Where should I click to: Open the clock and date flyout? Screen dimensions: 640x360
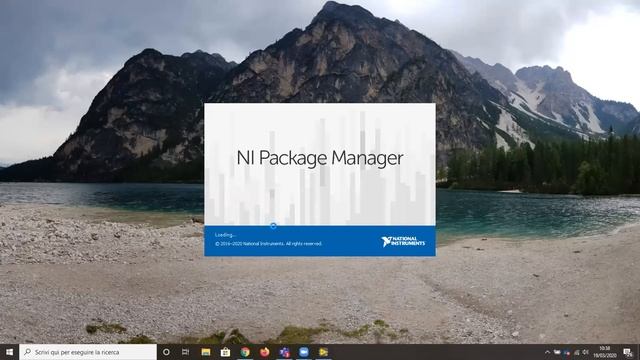click(x=604, y=352)
